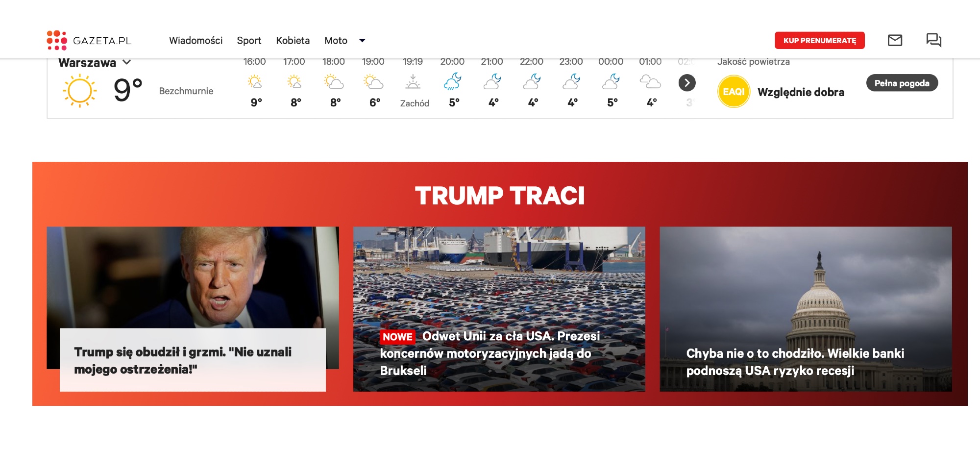The height and width of the screenshot is (452, 980).
Task: Go to the Sport section
Action: tap(249, 41)
